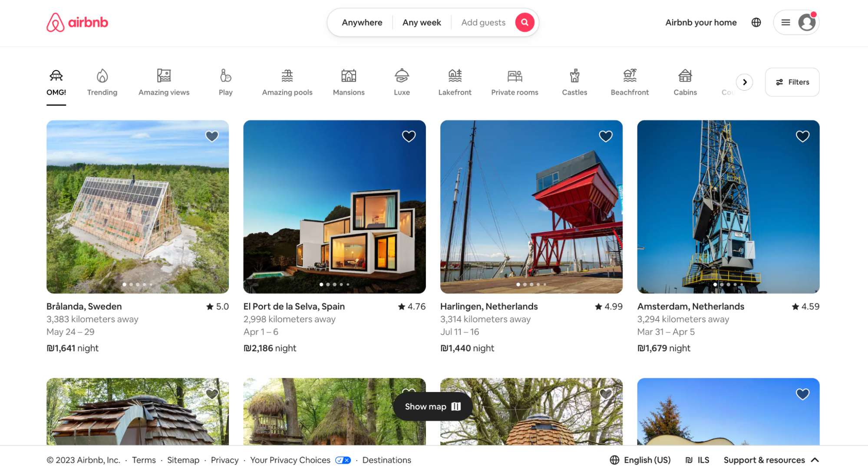The width and height of the screenshot is (868, 475).
Task: Click the Terms link in the footer
Action: 144,460
